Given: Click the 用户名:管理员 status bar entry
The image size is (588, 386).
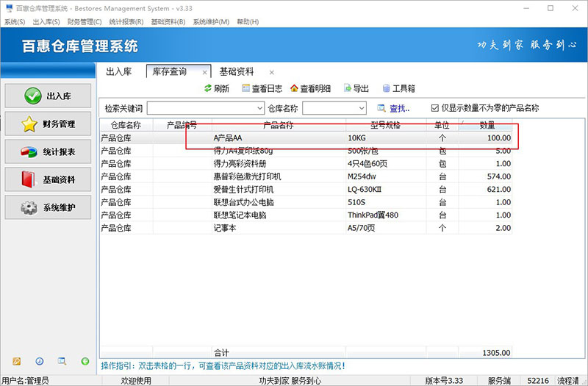Looking at the screenshot, I should coord(25,381).
